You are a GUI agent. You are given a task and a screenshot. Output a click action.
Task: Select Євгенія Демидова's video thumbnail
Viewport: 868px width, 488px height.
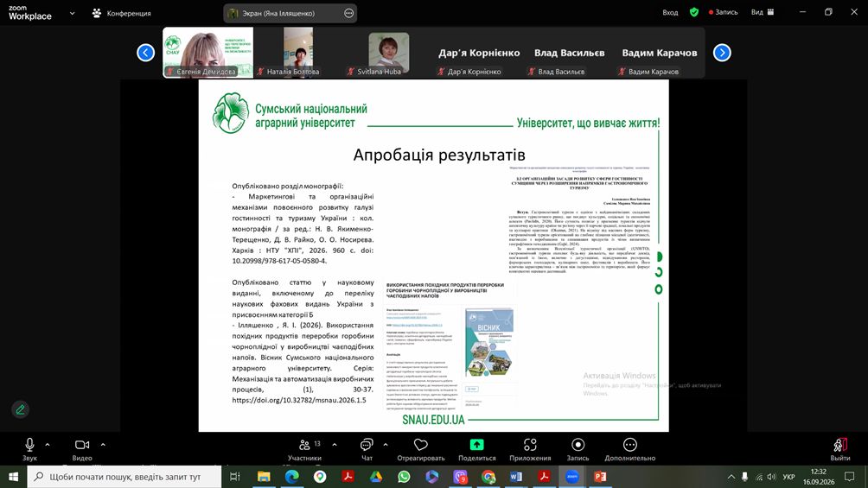tap(208, 53)
